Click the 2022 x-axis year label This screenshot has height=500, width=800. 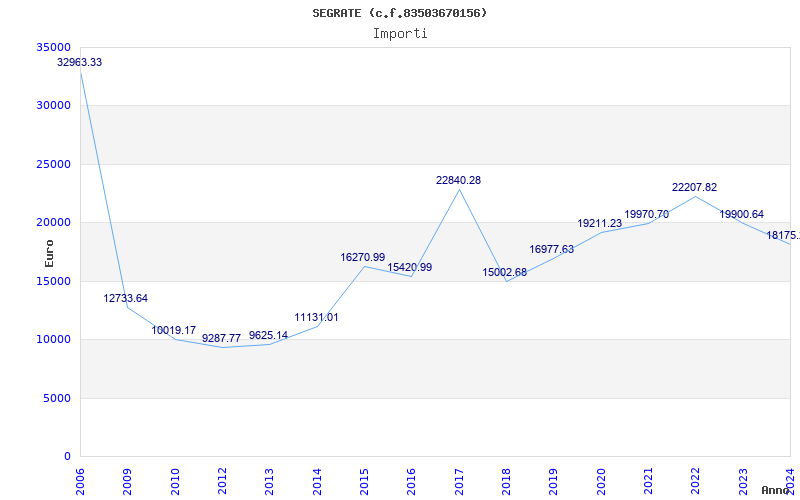tap(695, 482)
